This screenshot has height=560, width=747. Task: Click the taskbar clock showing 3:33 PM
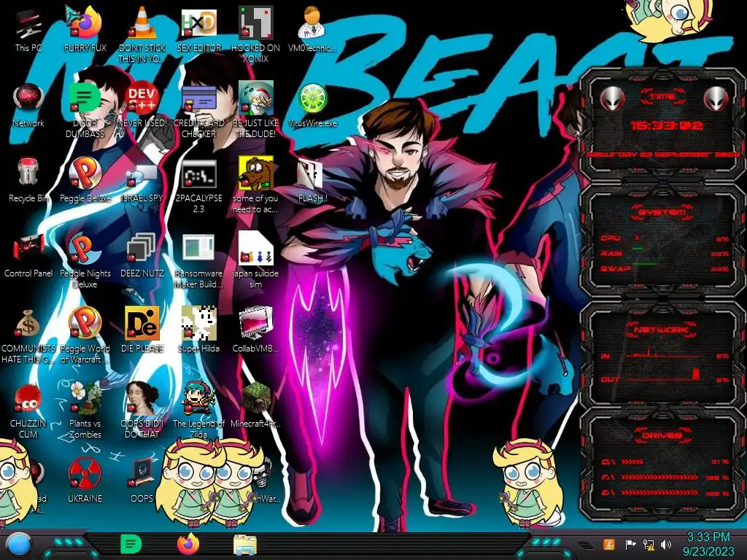tap(708, 544)
